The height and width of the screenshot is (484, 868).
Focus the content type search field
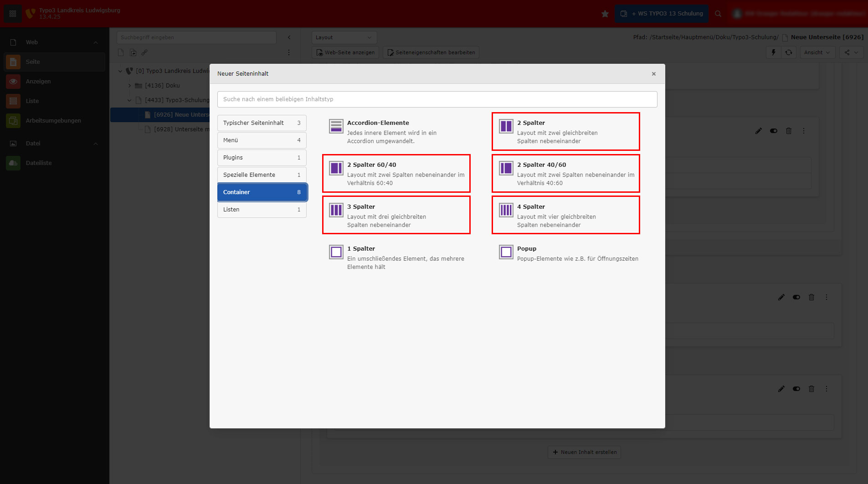[x=437, y=99]
